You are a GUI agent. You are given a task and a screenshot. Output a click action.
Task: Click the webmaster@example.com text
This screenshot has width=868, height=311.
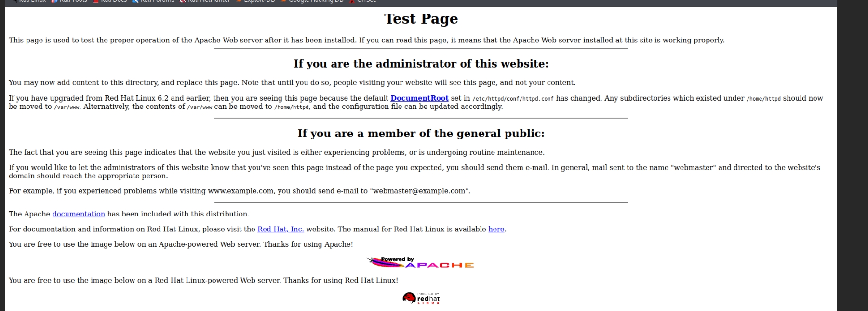419,191
